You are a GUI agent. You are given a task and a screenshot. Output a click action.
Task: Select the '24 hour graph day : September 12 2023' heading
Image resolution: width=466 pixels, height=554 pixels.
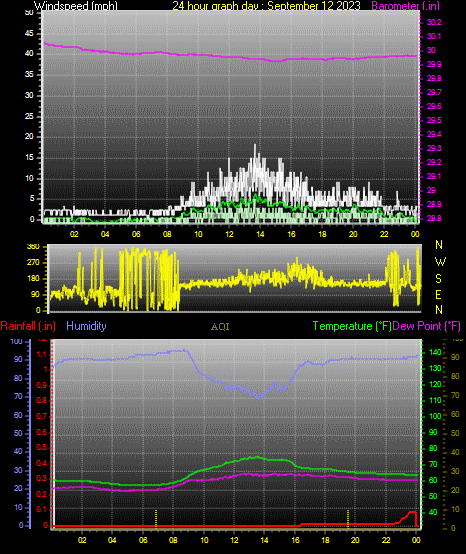266,6
